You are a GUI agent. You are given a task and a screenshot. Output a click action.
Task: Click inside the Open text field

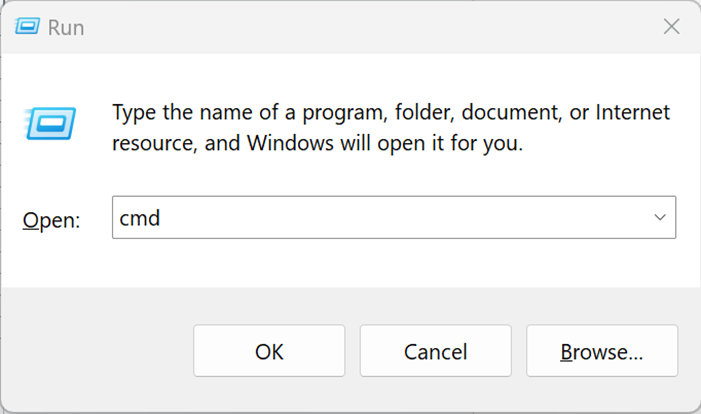coord(380,217)
